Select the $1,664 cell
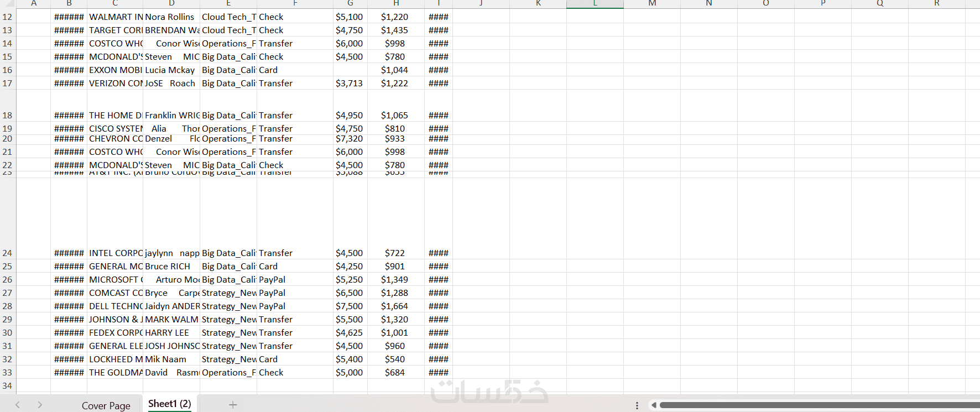 click(396, 306)
